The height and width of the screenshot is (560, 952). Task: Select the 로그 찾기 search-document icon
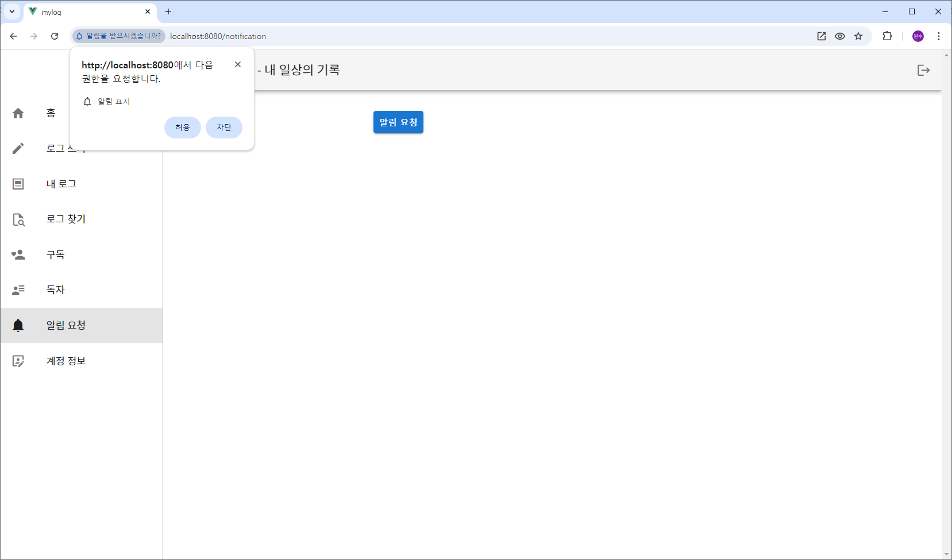[x=18, y=219]
